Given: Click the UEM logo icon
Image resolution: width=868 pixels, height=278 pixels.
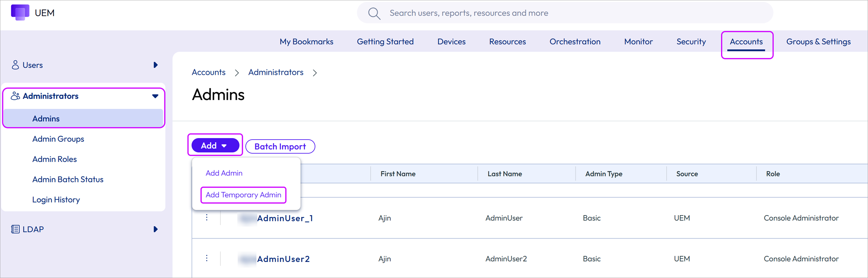Looking at the screenshot, I should (20, 12).
